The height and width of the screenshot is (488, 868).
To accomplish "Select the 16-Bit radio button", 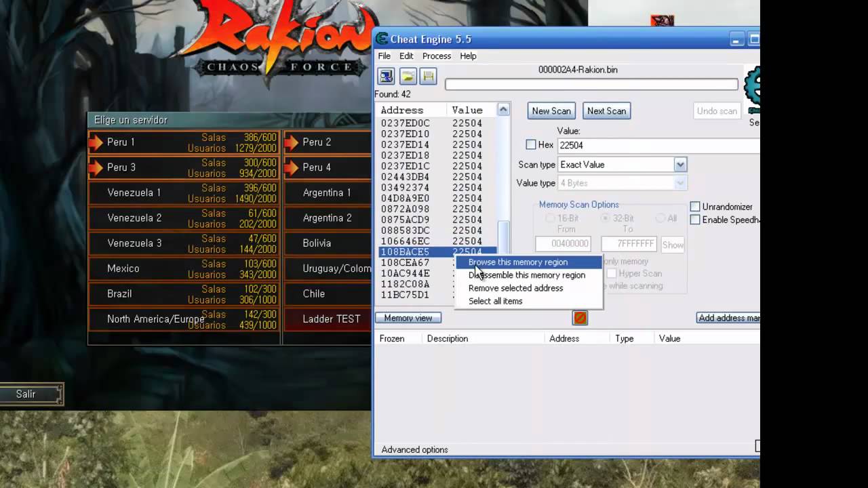I will pyautogui.click(x=551, y=218).
